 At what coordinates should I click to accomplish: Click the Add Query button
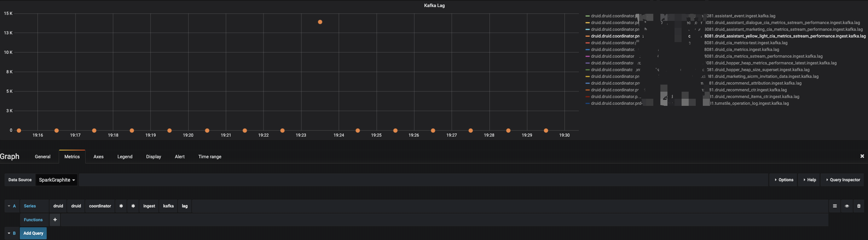33,233
